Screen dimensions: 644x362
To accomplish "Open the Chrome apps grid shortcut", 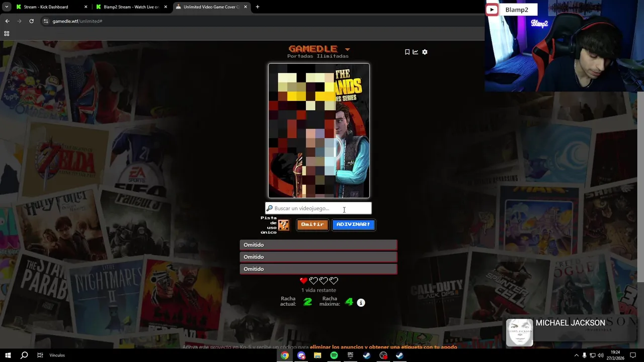I will pos(7,34).
